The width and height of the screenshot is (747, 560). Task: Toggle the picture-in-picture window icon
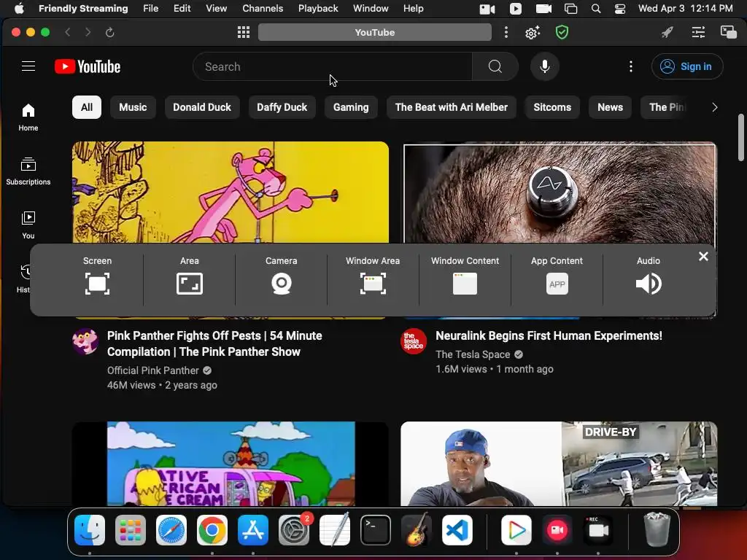tap(729, 32)
